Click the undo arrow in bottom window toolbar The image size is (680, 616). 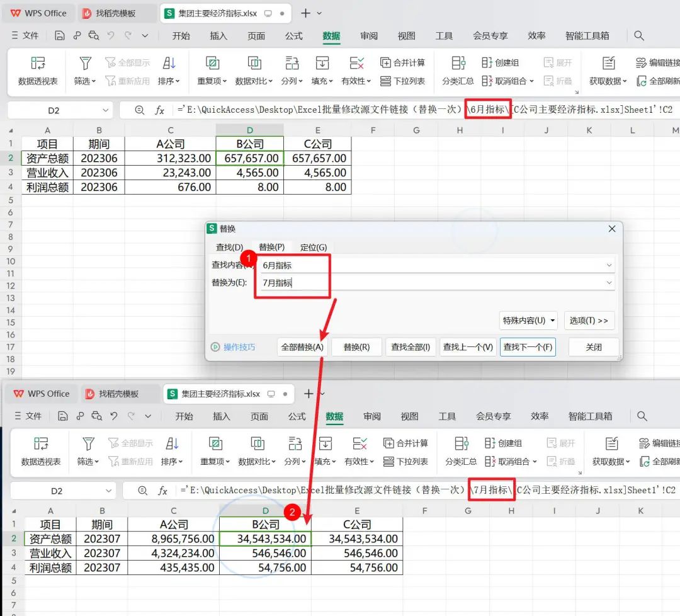[x=113, y=416]
